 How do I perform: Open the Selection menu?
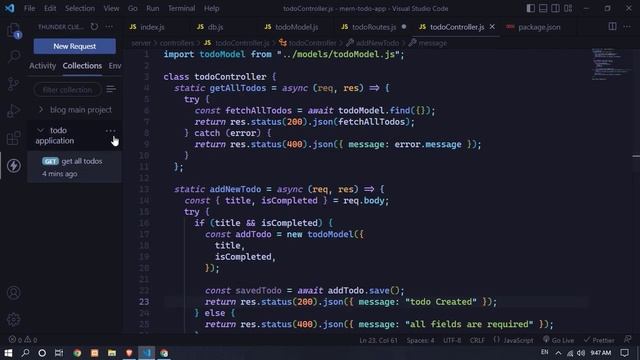[x=80, y=8]
